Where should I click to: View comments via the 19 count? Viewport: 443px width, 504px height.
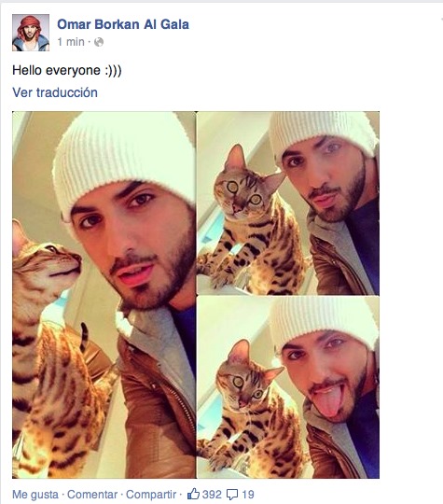coord(248,495)
